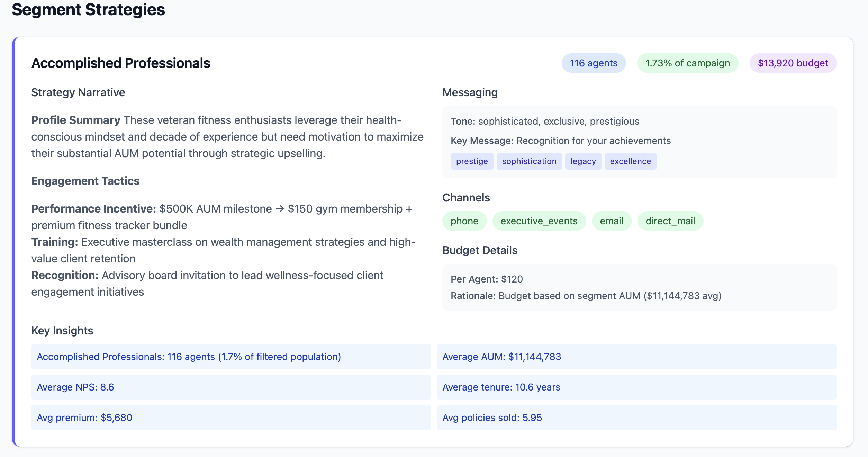This screenshot has width=868, height=457.
Task: Click the 116 agents badge
Action: pyautogui.click(x=594, y=63)
